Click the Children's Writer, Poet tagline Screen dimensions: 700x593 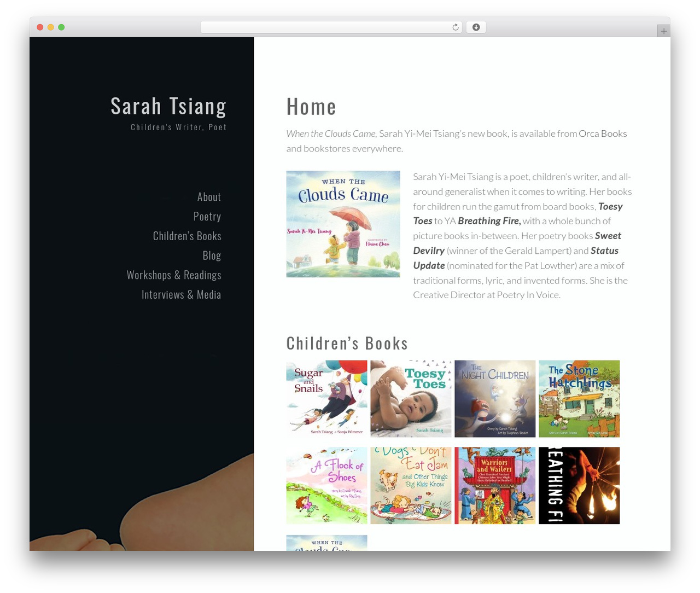pyautogui.click(x=179, y=127)
